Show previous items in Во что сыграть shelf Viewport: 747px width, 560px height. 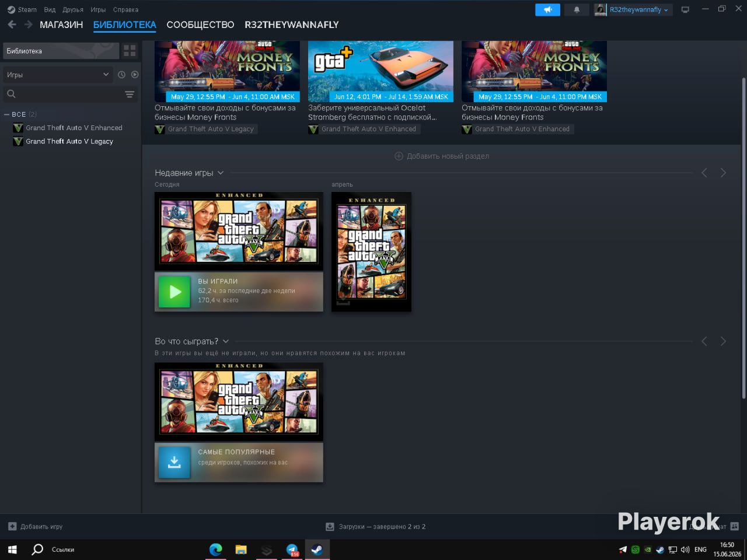pos(704,341)
